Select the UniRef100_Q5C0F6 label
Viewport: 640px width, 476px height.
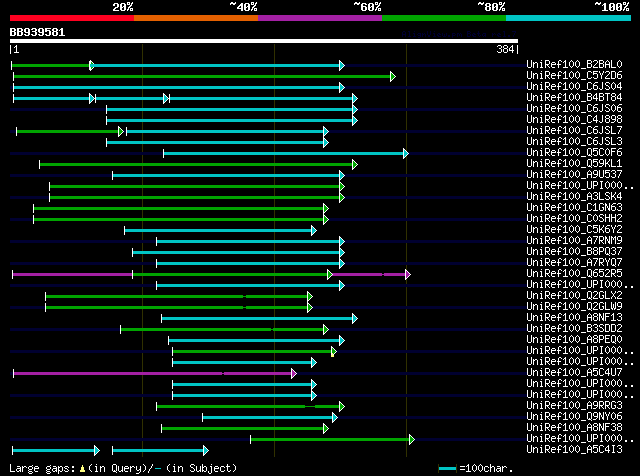click(x=574, y=153)
